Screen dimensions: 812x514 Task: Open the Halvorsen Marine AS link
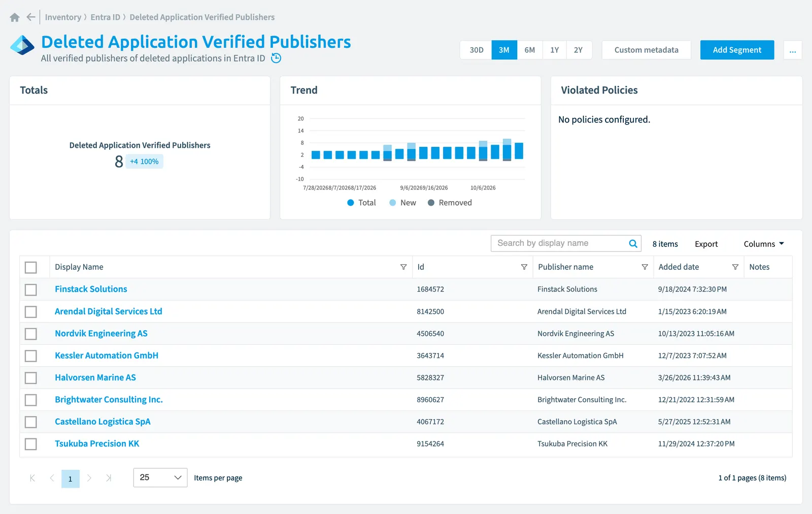pyautogui.click(x=95, y=377)
